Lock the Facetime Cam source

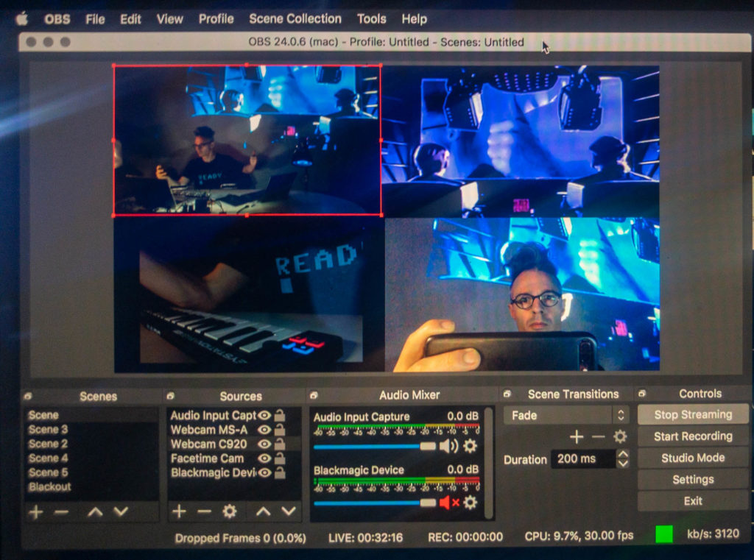pos(279,458)
